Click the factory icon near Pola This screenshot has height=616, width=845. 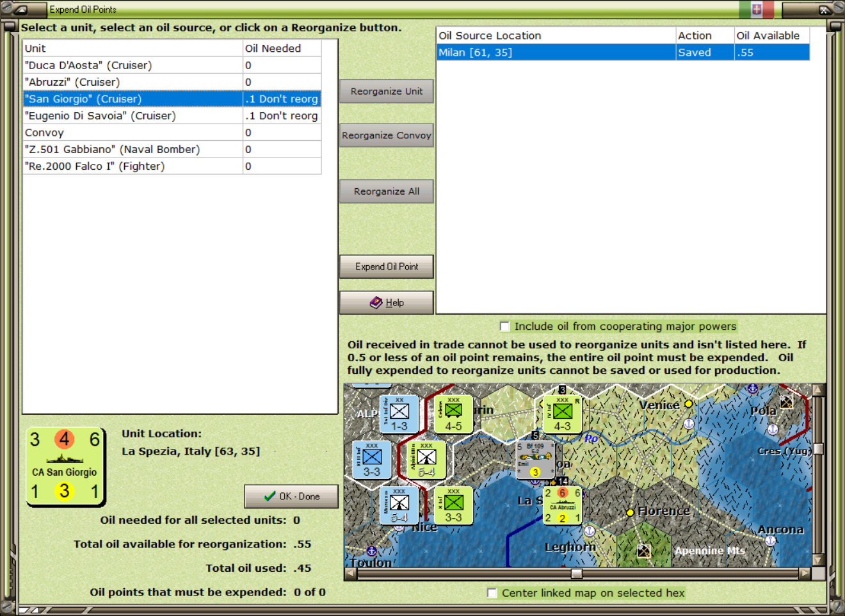tap(786, 402)
